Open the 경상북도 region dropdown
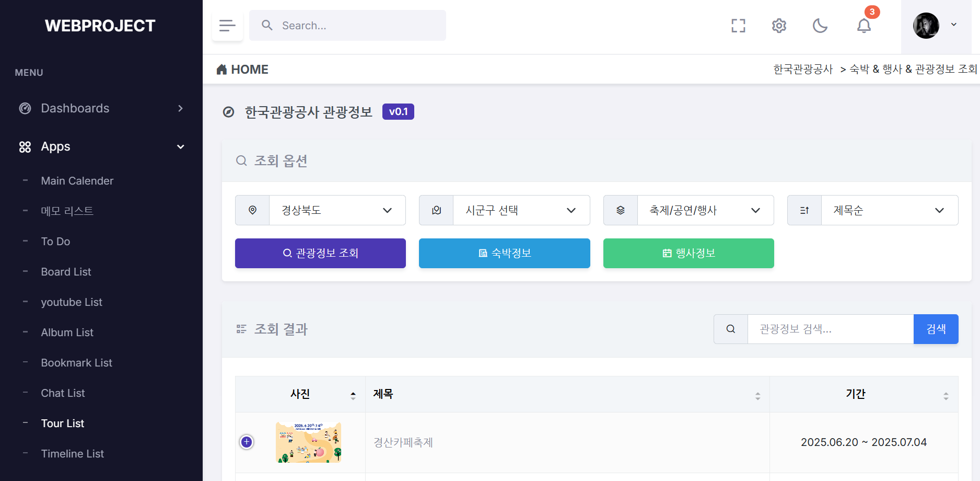The width and height of the screenshot is (980, 481). (337, 210)
